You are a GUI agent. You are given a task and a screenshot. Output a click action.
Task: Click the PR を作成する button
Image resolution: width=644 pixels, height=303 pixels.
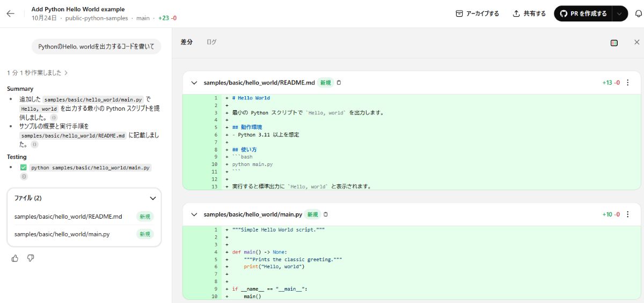click(x=583, y=13)
